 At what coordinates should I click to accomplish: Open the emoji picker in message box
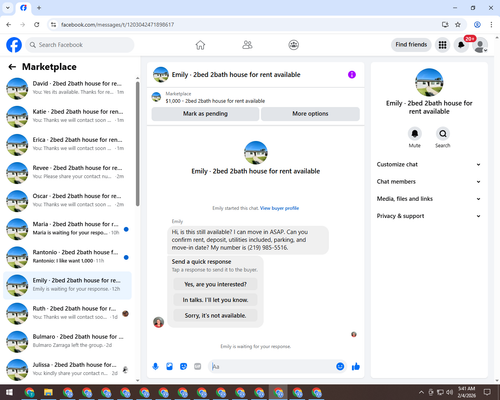point(340,367)
